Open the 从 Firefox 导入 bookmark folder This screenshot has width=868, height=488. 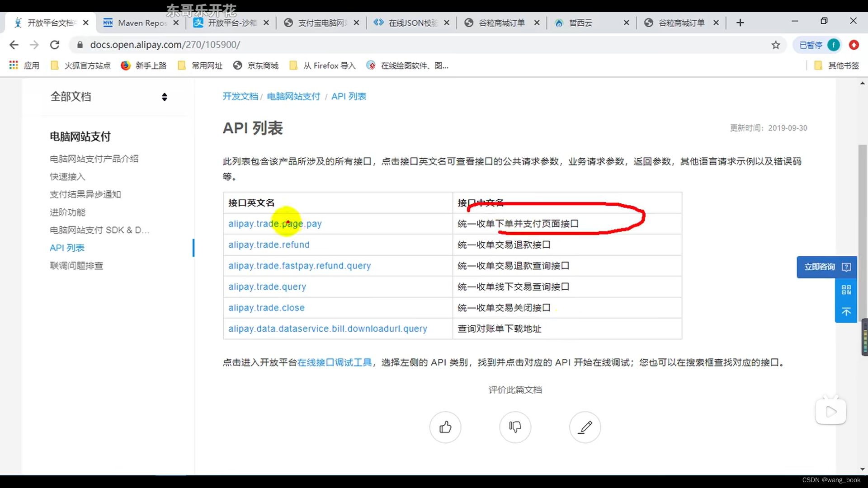[322, 66]
